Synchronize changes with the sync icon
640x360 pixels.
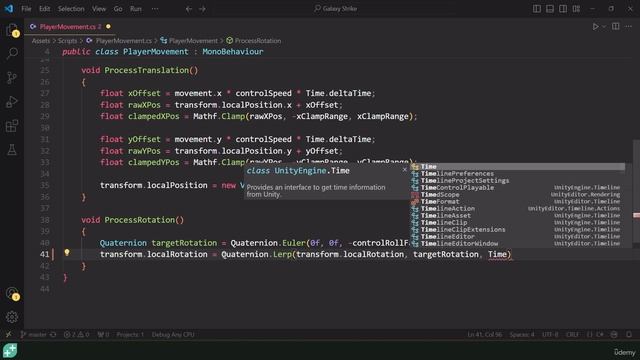pos(53,334)
